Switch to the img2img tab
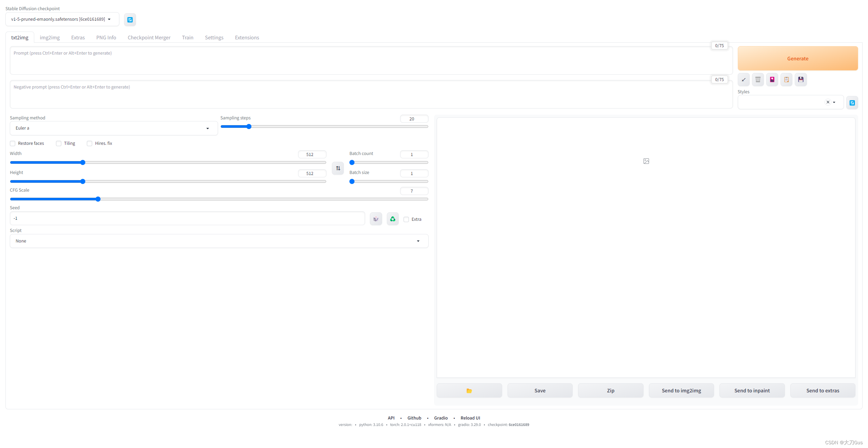Screen dimensions: 868x448 point(50,37)
